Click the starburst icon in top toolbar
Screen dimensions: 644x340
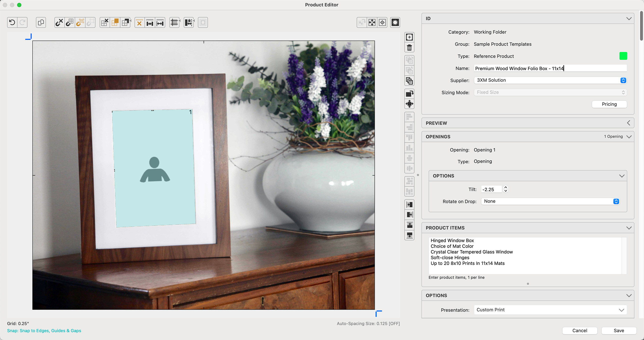(x=395, y=23)
